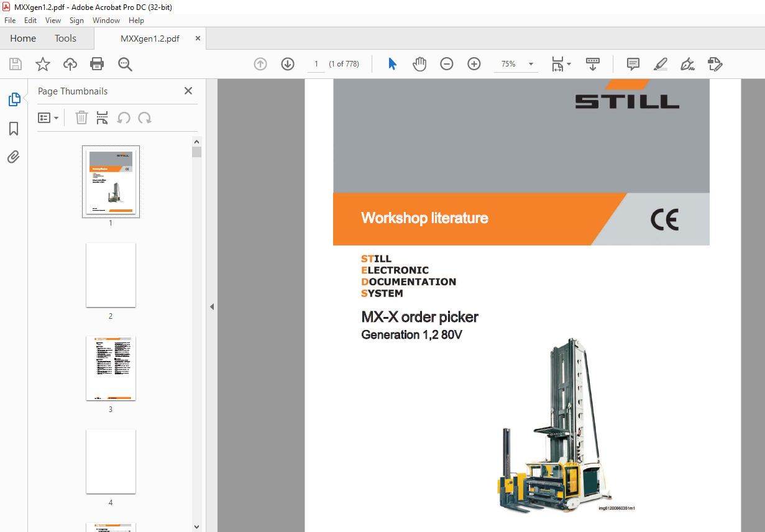Image resolution: width=765 pixels, height=532 pixels.
Task: Add a comment with speech-bubble icon
Action: point(633,64)
